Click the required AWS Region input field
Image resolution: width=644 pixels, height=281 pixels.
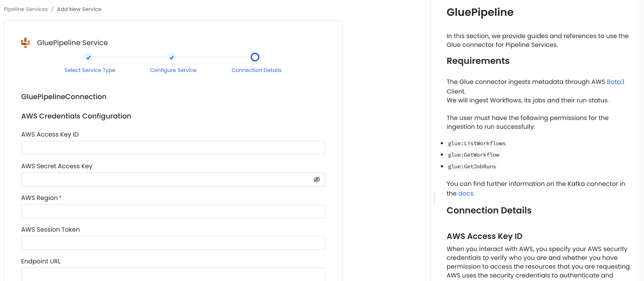(x=173, y=211)
